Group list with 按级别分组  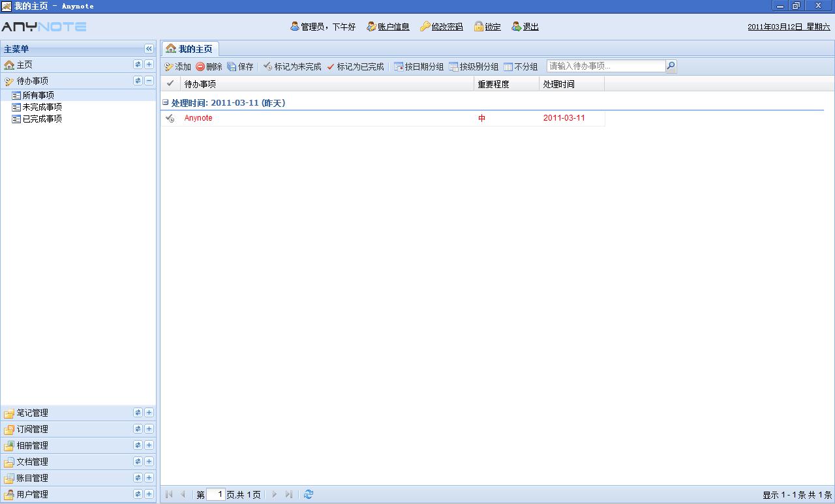474,67
